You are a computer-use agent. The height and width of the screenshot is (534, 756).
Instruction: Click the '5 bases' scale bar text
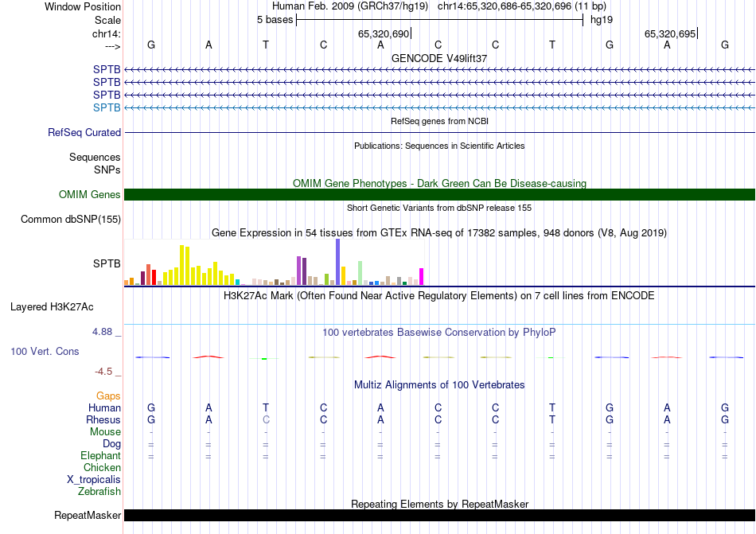(275, 20)
